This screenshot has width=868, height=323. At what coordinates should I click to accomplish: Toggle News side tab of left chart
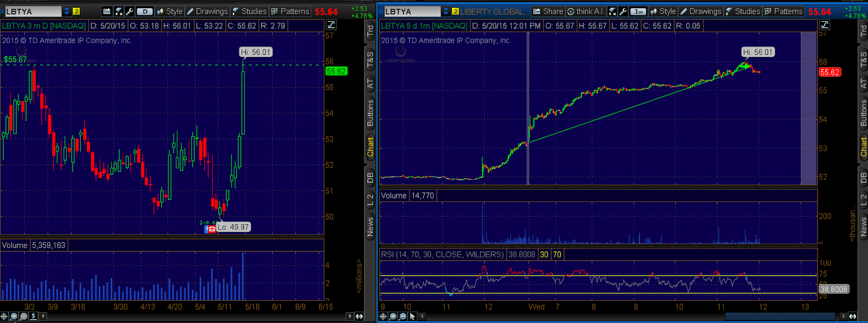371,227
